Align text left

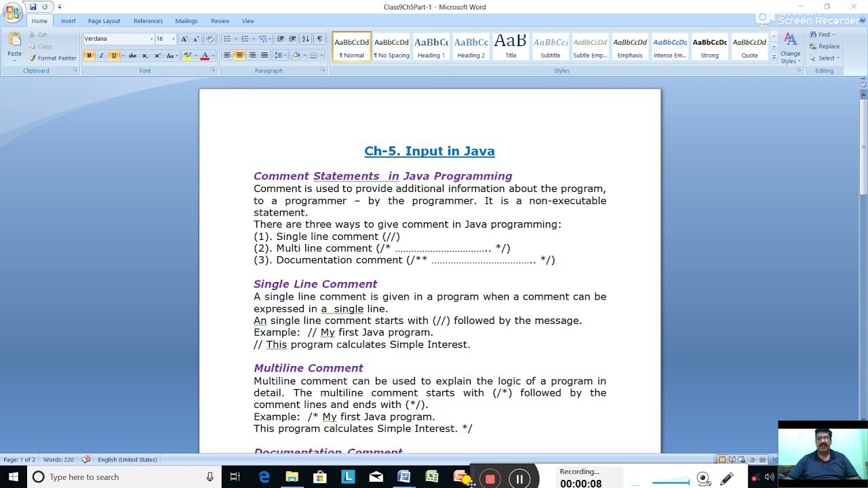tap(227, 56)
